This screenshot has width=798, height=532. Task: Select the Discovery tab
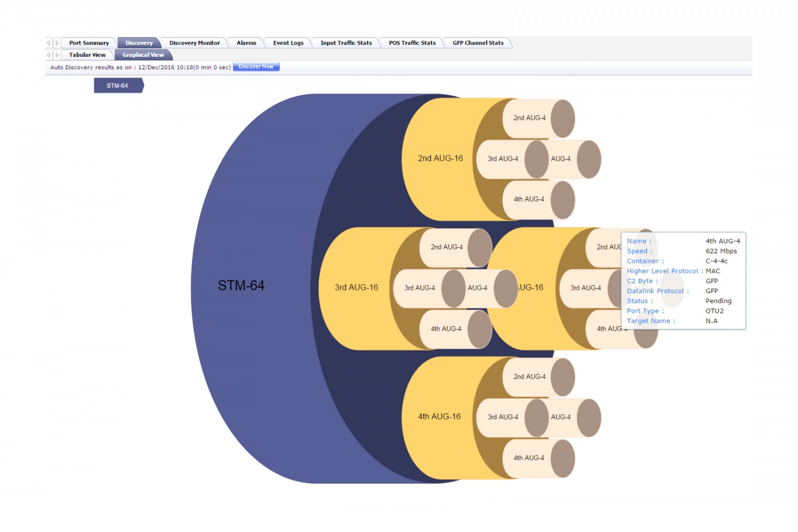coord(139,43)
